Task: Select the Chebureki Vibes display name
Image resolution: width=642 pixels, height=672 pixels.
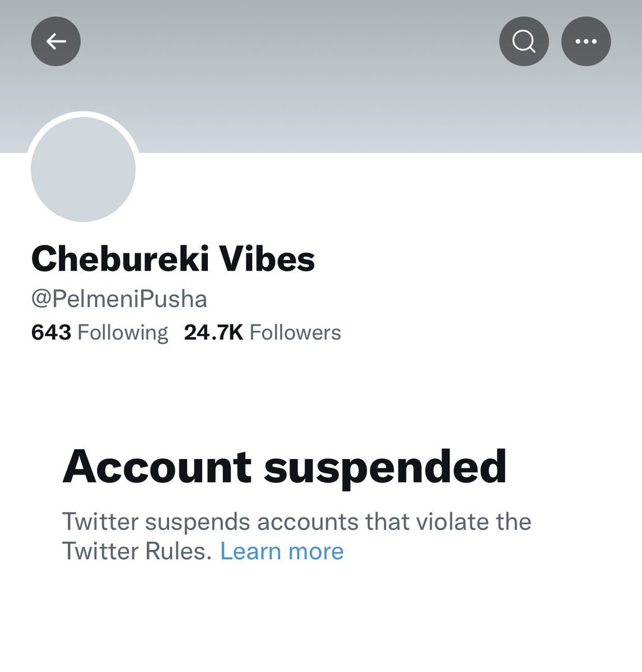Action: [173, 259]
